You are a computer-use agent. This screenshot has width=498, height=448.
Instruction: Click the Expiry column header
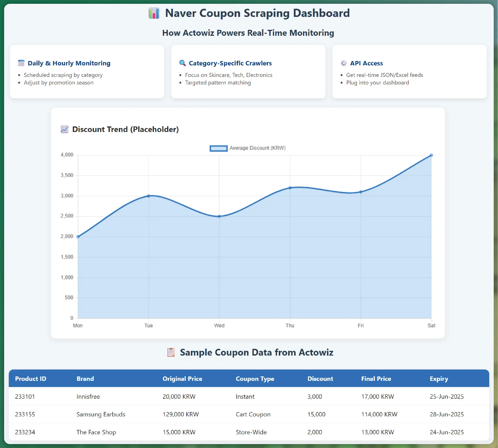tap(439, 379)
